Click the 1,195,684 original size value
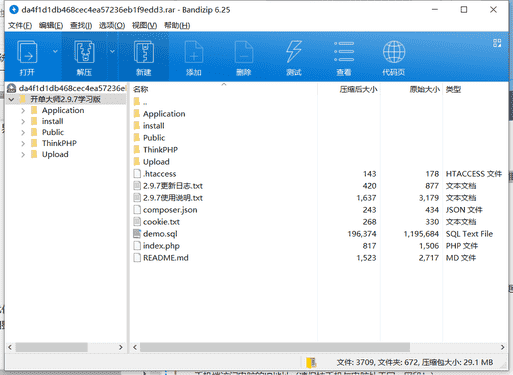 pos(421,234)
